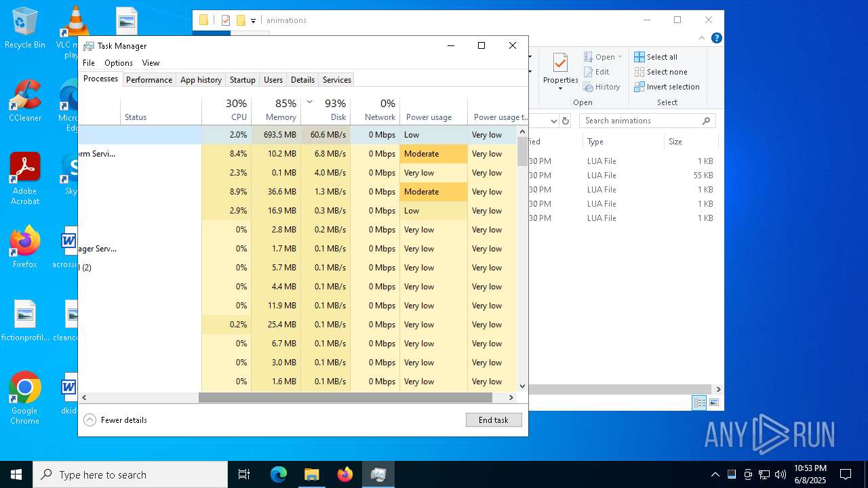The width and height of the screenshot is (868, 488).
Task: Switch to the Startup tab
Action: (x=242, y=80)
